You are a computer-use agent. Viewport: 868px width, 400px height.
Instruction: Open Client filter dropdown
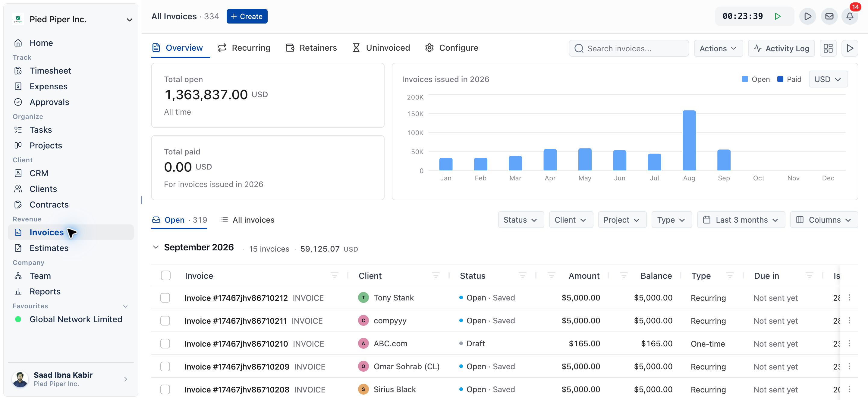[x=571, y=220]
